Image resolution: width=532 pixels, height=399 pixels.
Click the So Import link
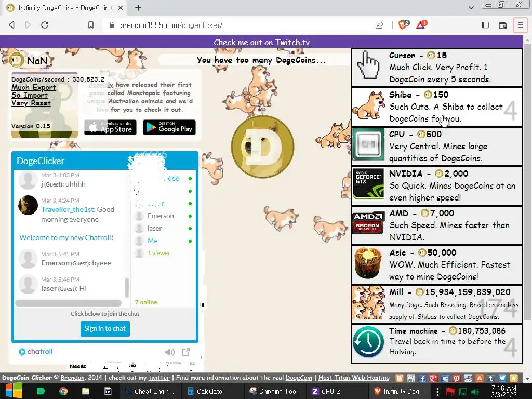(30, 95)
